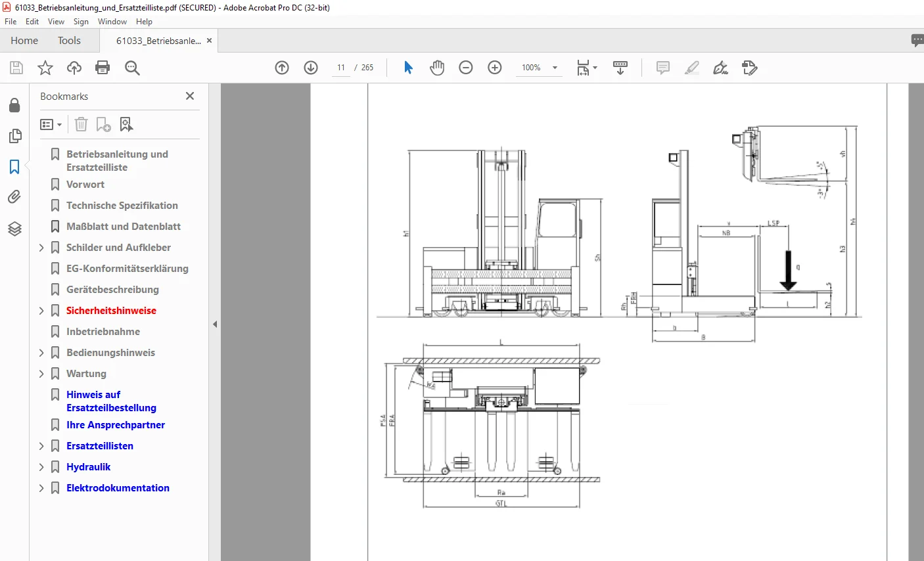This screenshot has width=924, height=561.
Task: Expand the Sicherheitshinweise bookmark
Action: (x=41, y=311)
